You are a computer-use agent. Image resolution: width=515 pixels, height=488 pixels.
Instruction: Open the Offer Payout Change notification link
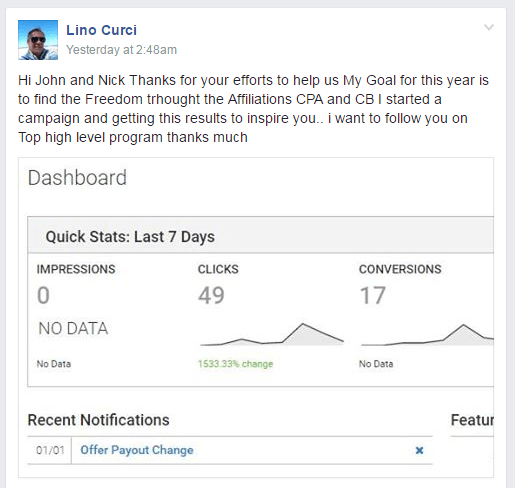tap(137, 450)
